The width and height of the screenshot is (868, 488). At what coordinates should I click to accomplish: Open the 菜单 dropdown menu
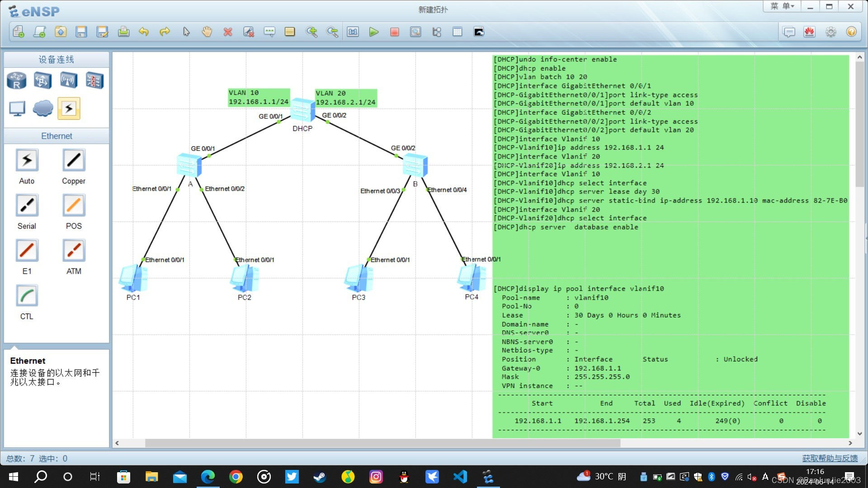[x=782, y=6]
